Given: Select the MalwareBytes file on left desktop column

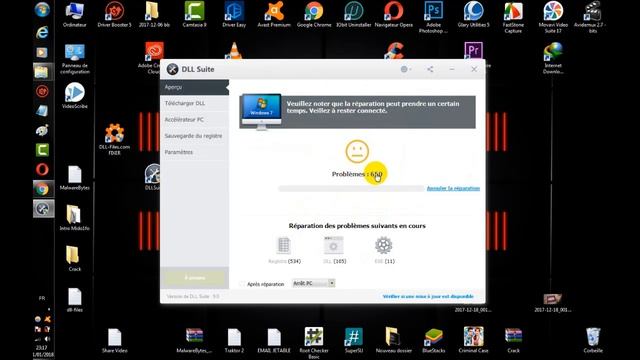Looking at the screenshot, I should pos(75,178).
